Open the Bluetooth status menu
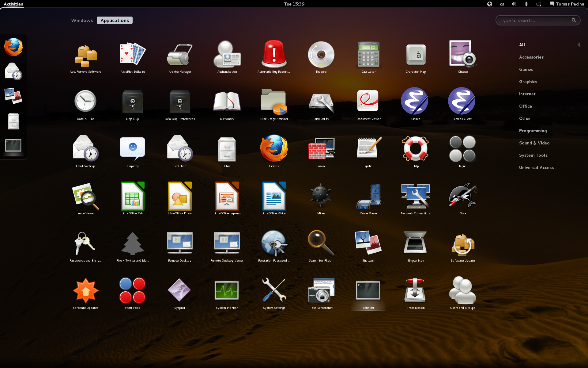 (x=526, y=4)
